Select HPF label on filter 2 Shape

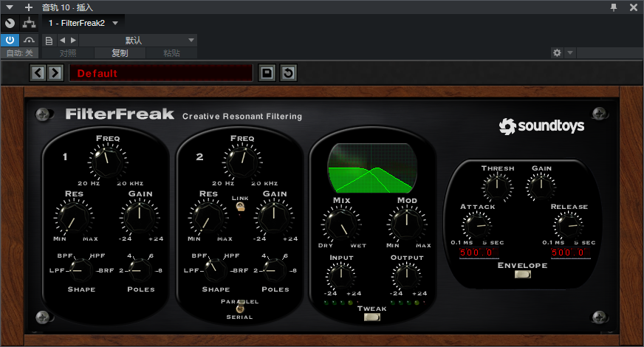pos(232,255)
